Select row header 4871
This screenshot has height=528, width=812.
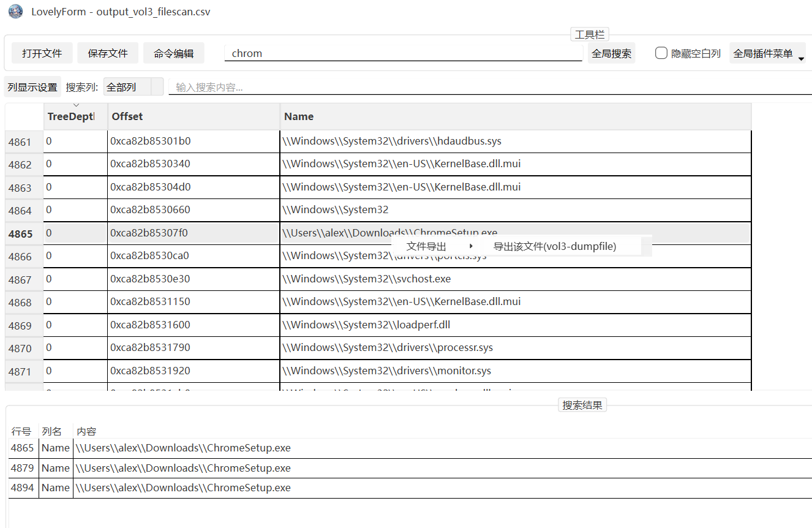[x=24, y=372]
